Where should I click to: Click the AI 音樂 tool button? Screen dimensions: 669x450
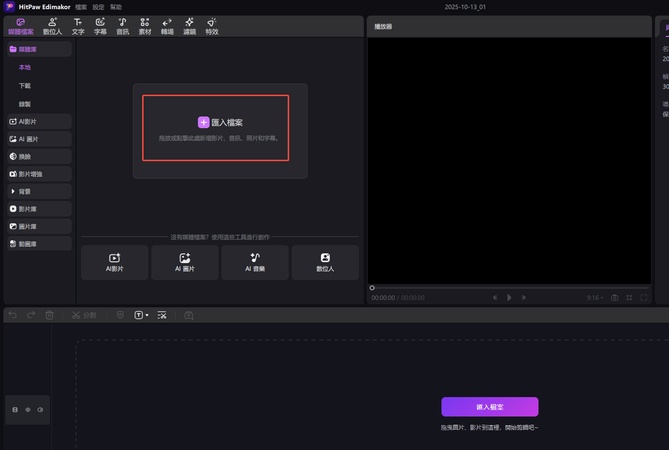[x=254, y=262]
